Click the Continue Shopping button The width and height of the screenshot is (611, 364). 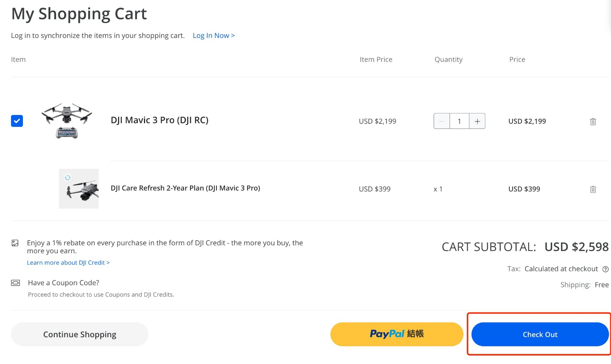point(79,334)
